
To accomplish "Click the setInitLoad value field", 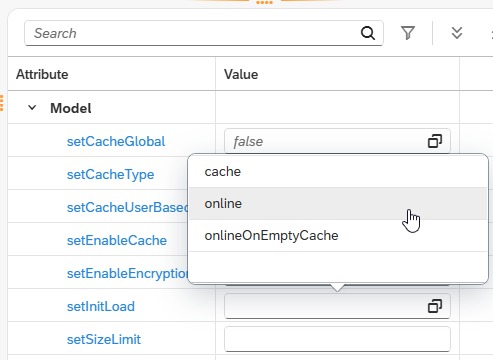I will [337, 306].
